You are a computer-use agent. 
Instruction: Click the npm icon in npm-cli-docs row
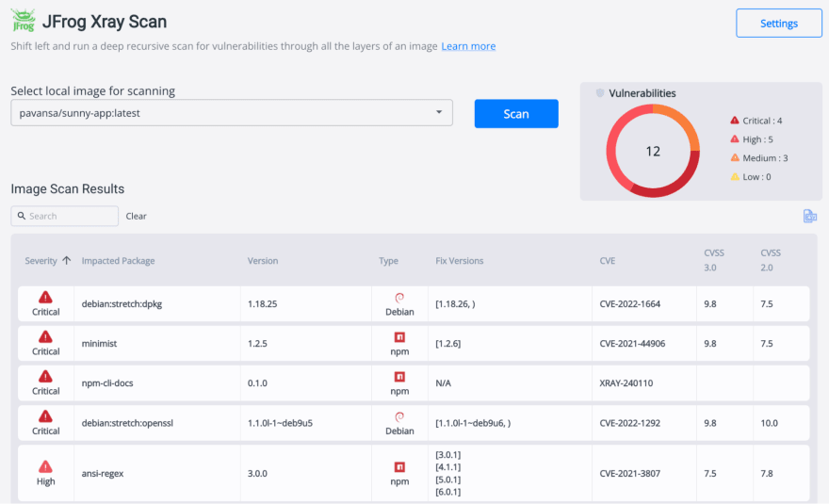[x=399, y=377]
